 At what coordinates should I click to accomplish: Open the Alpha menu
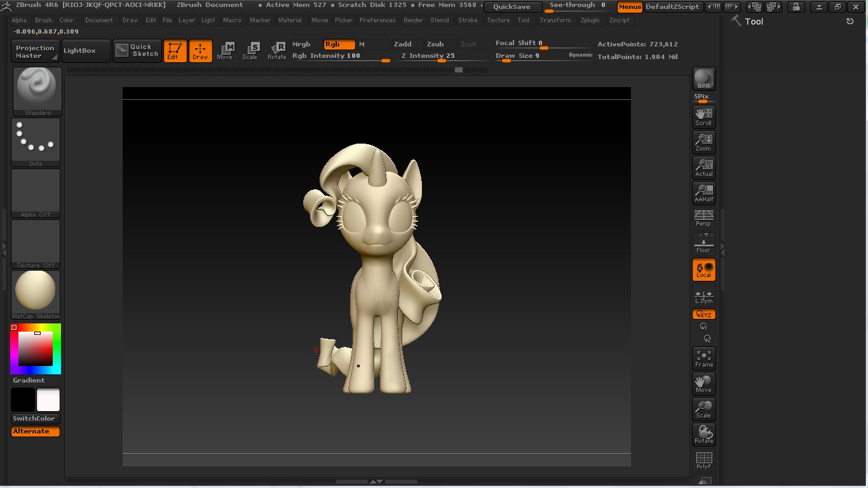[19, 20]
